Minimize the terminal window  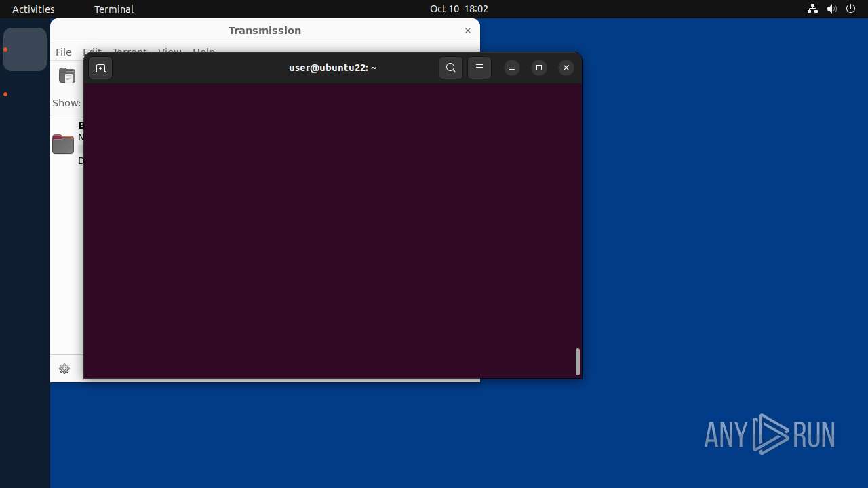coord(512,68)
